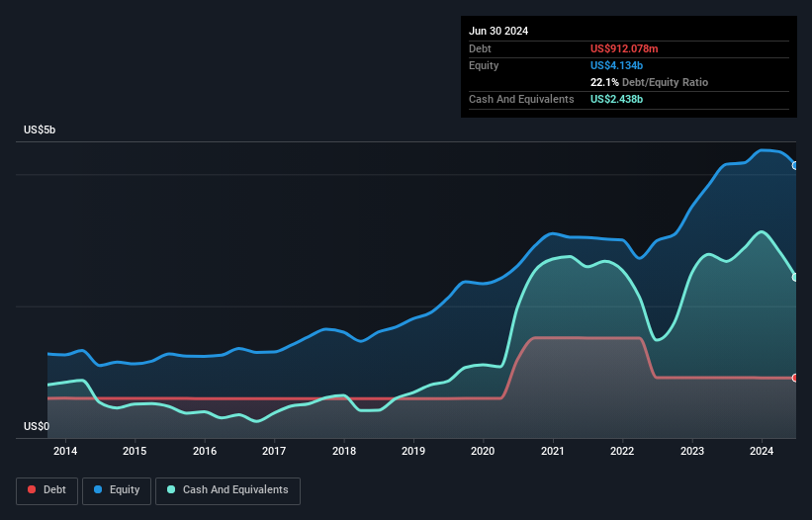Click the teal dot in Cash legend
Viewport: 812px width, 520px height.
point(171,489)
